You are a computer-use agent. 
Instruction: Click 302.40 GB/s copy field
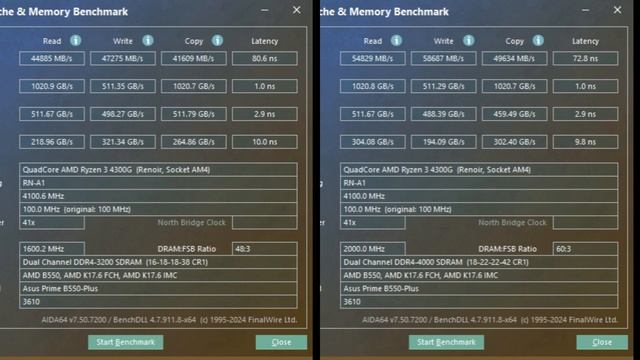click(514, 142)
